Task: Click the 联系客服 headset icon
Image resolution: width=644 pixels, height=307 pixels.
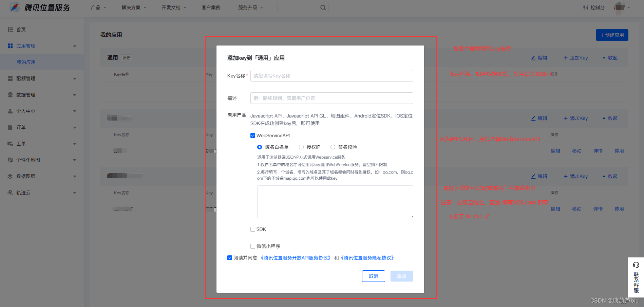Action: pos(636,265)
